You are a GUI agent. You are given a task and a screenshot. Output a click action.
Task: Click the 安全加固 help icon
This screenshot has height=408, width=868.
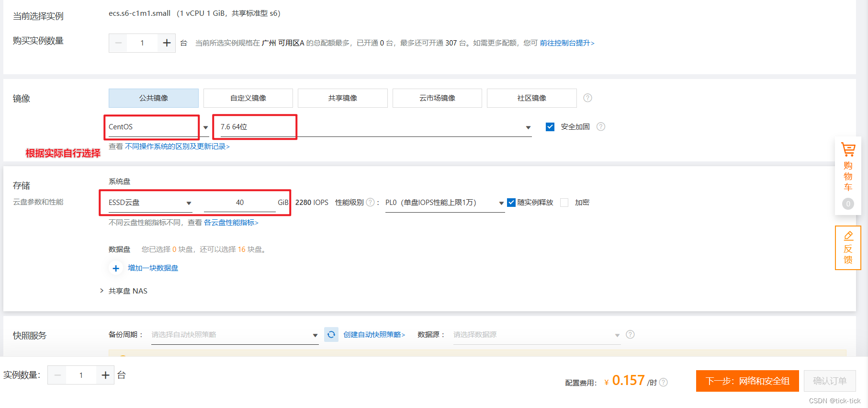click(x=601, y=126)
